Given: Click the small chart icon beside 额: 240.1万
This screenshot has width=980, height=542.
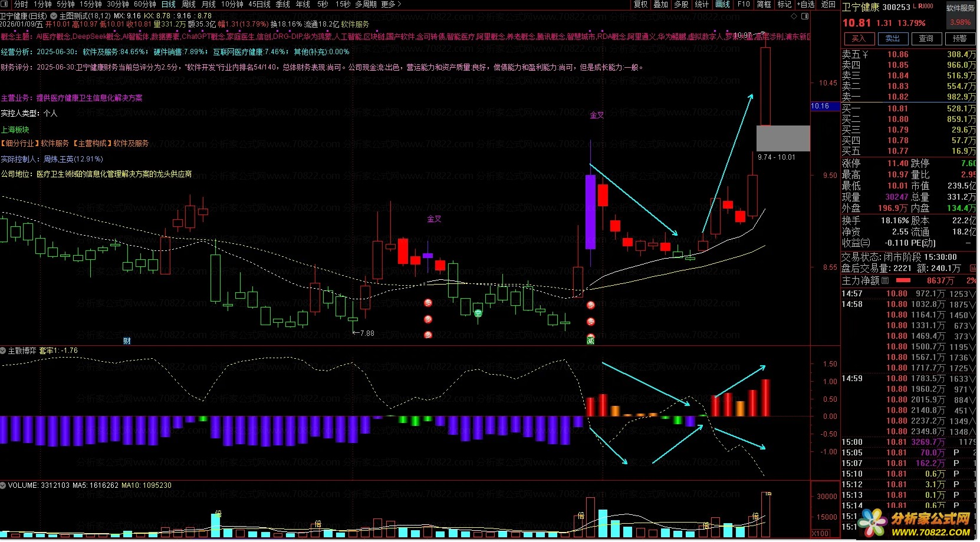Looking at the screenshot, I should (x=972, y=269).
